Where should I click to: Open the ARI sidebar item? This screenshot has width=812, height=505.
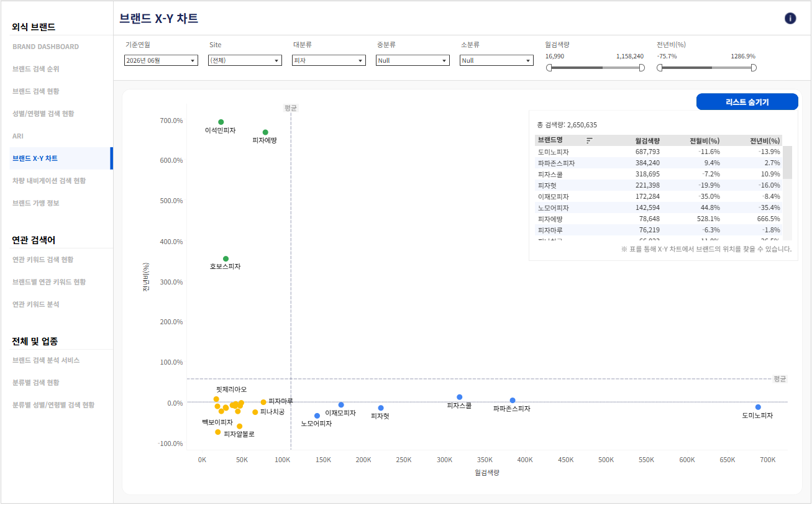[x=18, y=136]
